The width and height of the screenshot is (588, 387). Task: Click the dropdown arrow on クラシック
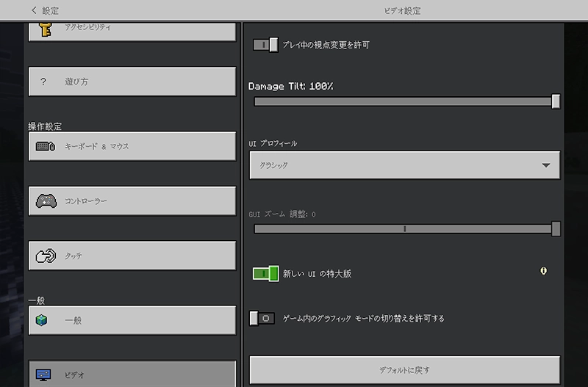pyautogui.click(x=545, y=165)
